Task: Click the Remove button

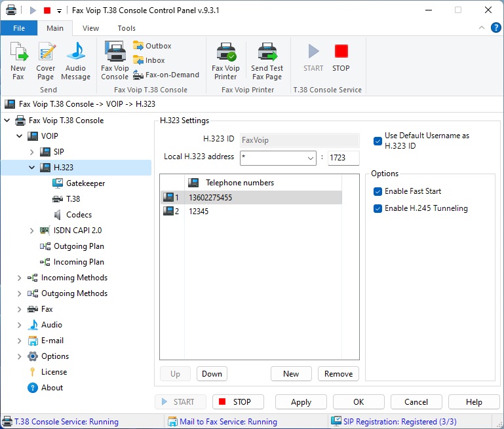Action: click(x=338, y=374)
